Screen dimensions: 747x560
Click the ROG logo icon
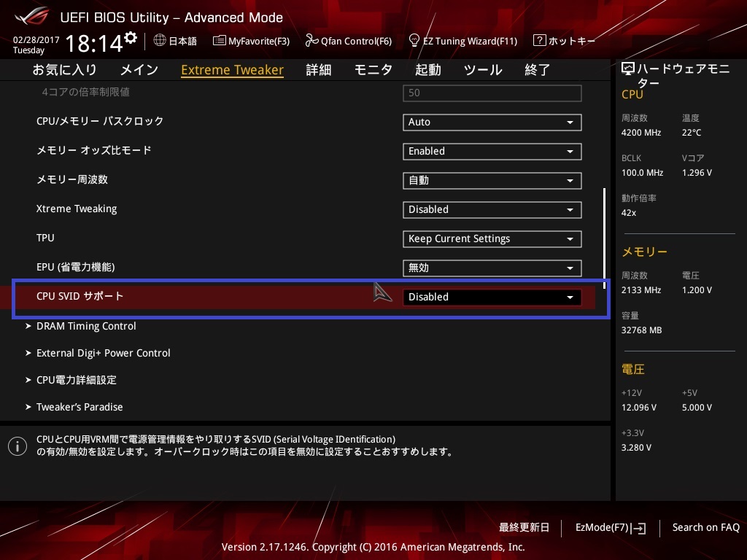(x=32, y=16)
